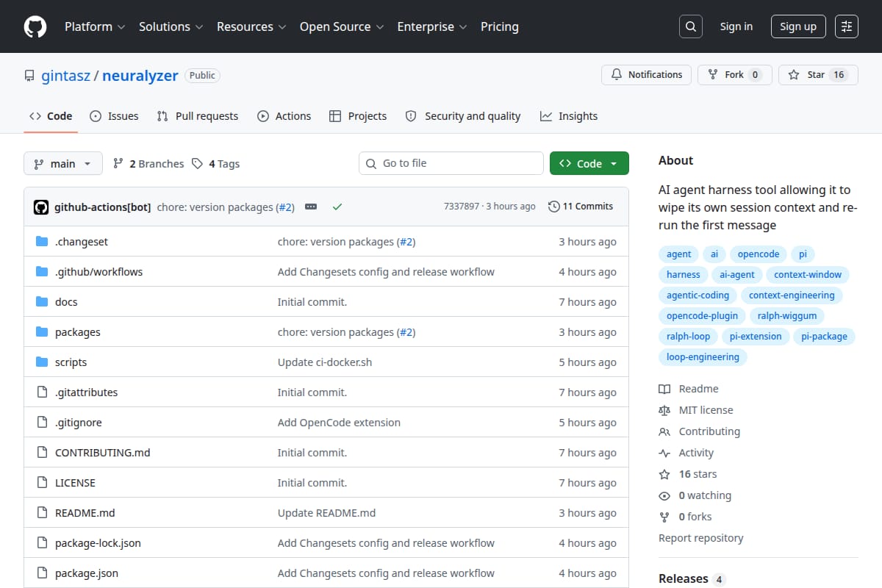Switch to the Projects tab
Image resolution: width=882 pixels, height=588 pixels.
(x=358, y=116)
